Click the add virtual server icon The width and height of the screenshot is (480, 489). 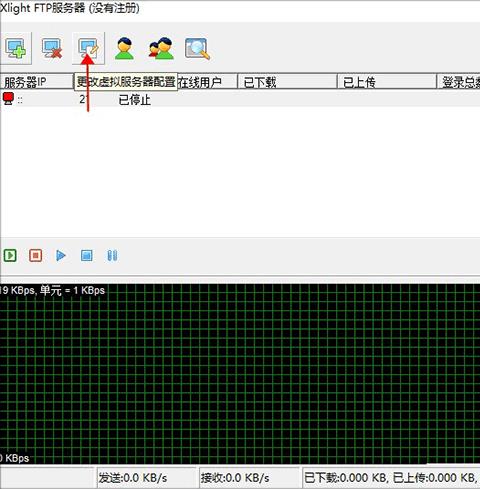16,49
